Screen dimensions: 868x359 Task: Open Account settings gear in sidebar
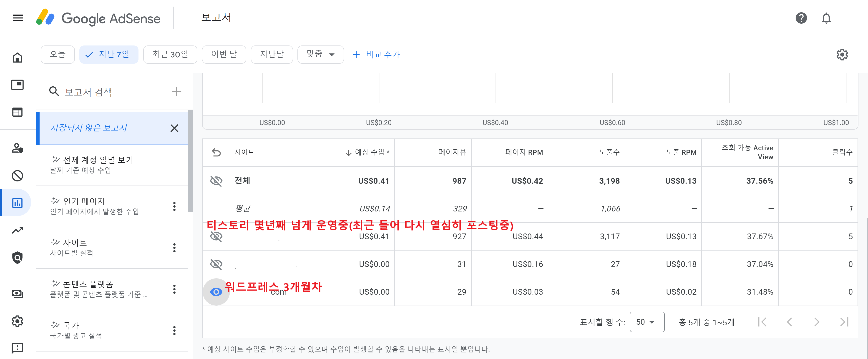18,321
